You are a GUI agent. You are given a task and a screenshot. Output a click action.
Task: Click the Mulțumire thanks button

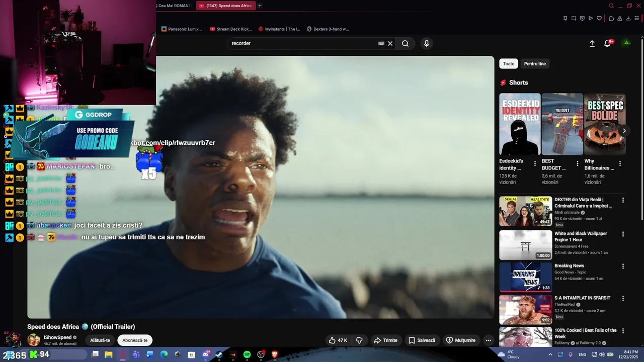460,340
